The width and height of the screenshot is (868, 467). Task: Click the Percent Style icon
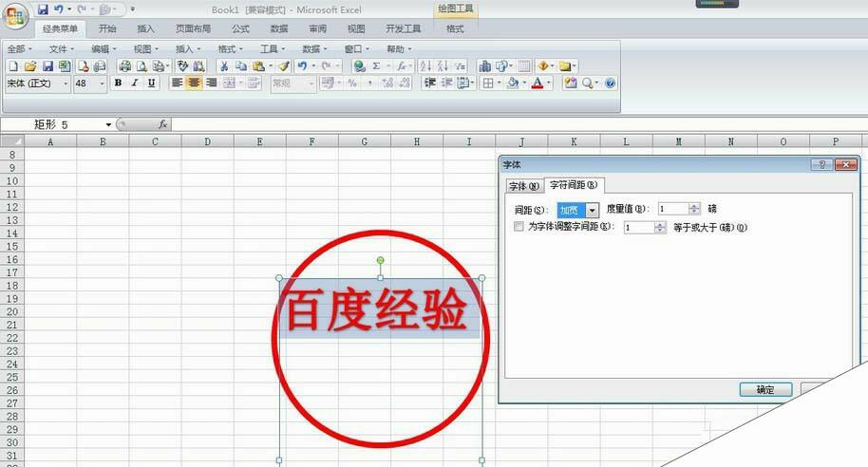point(352,83)
